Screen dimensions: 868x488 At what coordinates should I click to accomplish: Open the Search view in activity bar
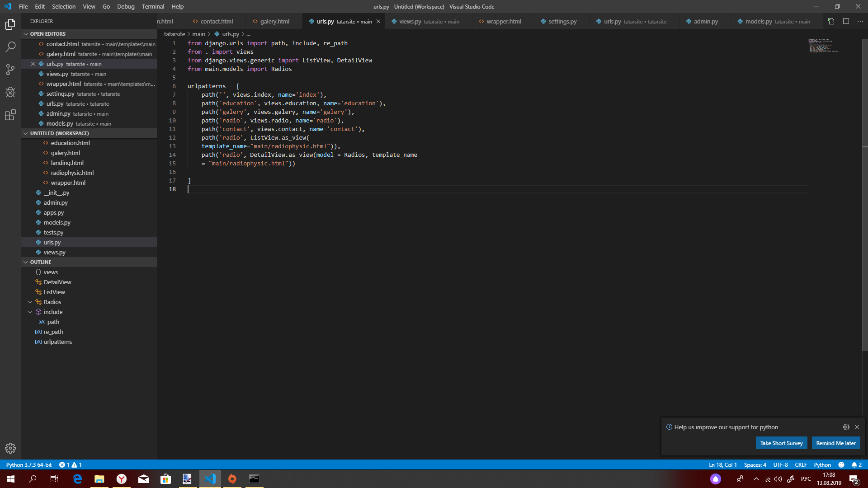tap(10, 47)
